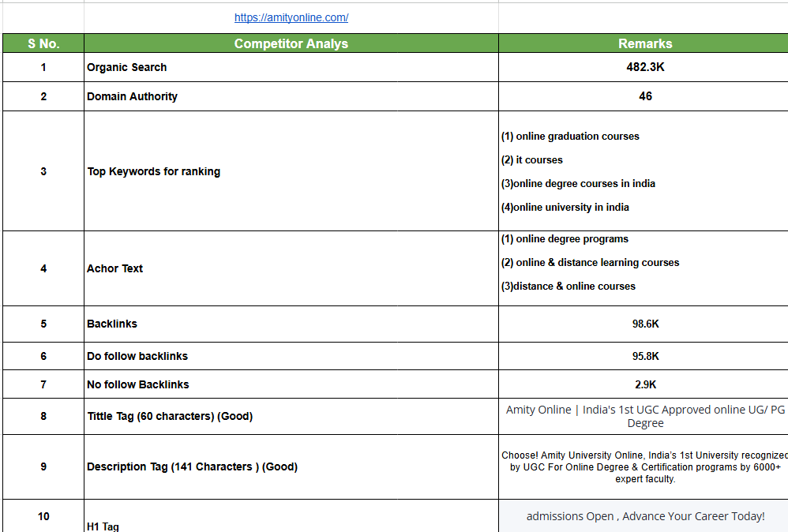Select serial number cell '6'

click(x=43, y=356)
